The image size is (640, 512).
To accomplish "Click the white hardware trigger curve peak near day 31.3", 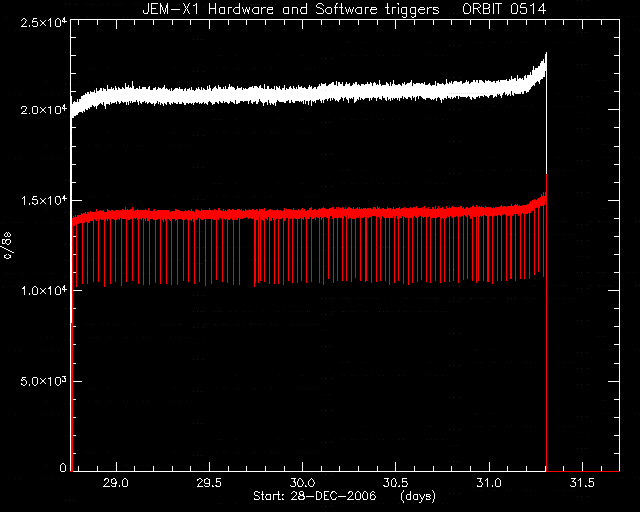I will click(x=546, y=55).
